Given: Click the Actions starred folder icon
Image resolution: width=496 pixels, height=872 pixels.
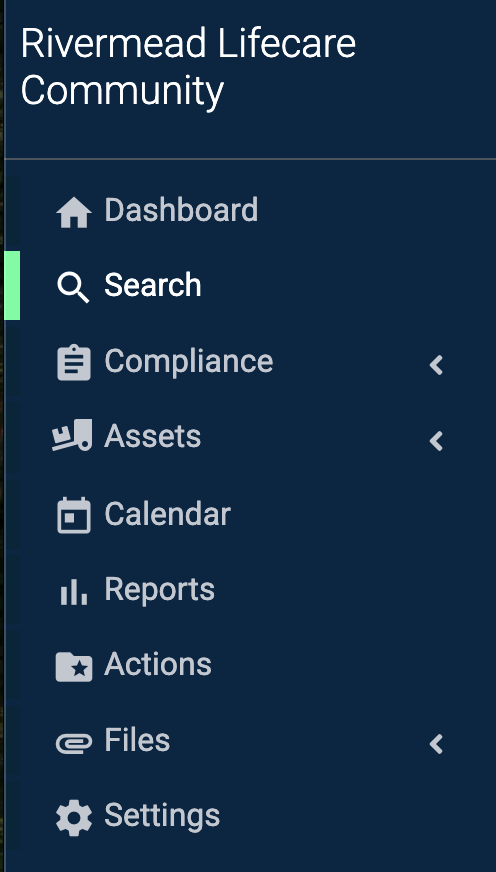Looking at the screenshot, I should click(x=73, y=666).
